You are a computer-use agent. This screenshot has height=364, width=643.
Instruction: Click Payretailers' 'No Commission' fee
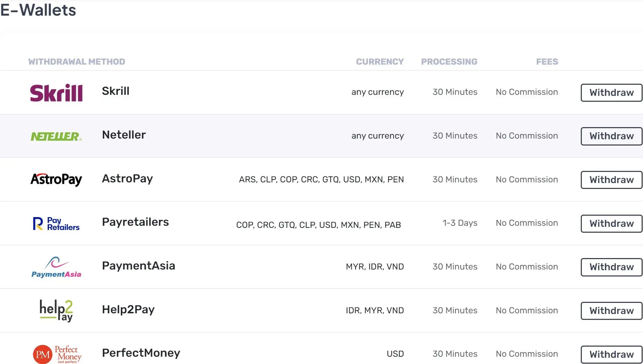(527, 223)
